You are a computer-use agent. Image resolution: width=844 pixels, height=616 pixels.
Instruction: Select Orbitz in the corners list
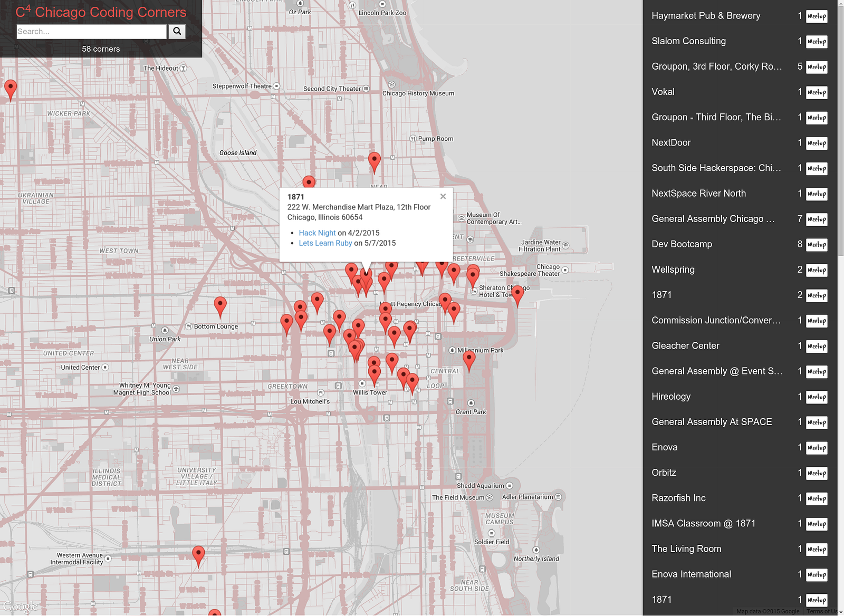(664, 473)
